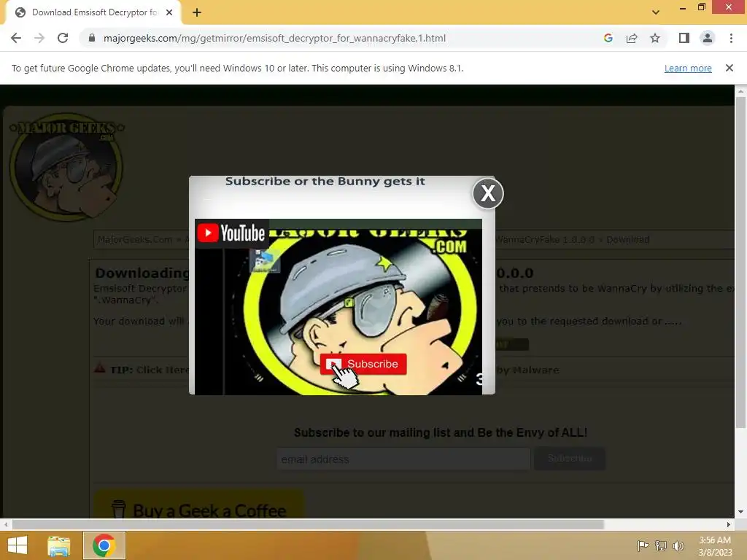Reload the current page

(x=63, y=38)
